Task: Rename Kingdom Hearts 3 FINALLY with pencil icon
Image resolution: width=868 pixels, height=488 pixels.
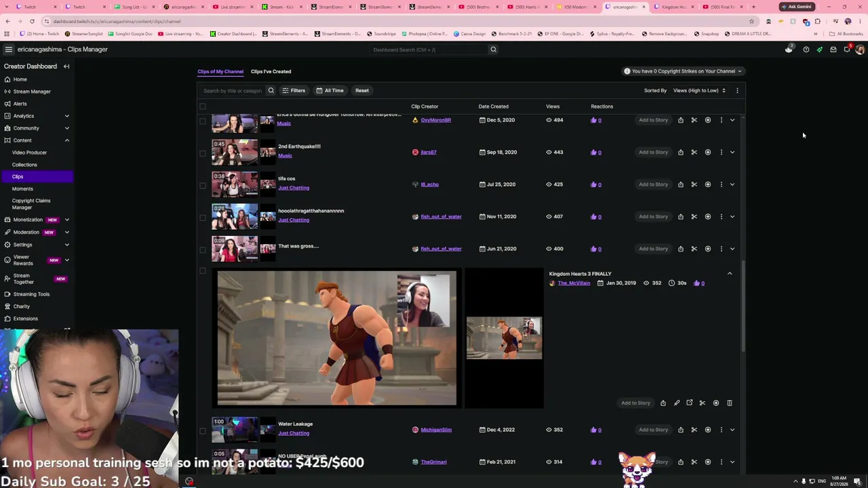Action: click(x=677, y=403)
